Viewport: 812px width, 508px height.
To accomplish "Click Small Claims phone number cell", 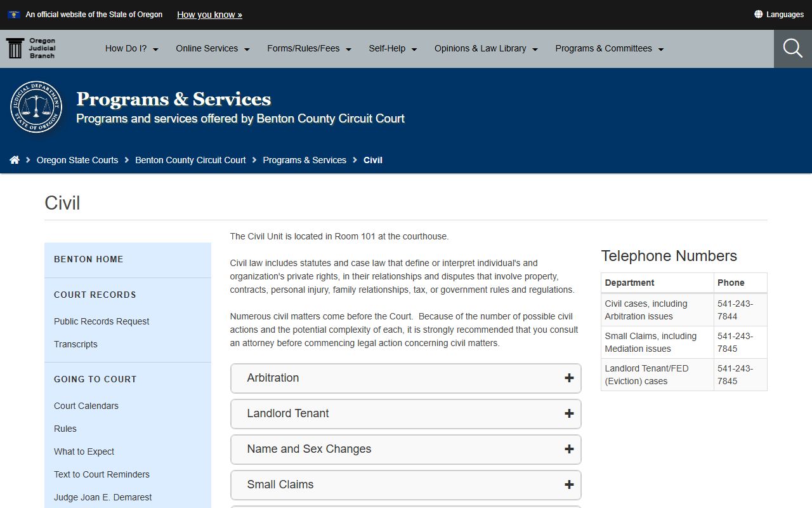I will coord(740,342).
